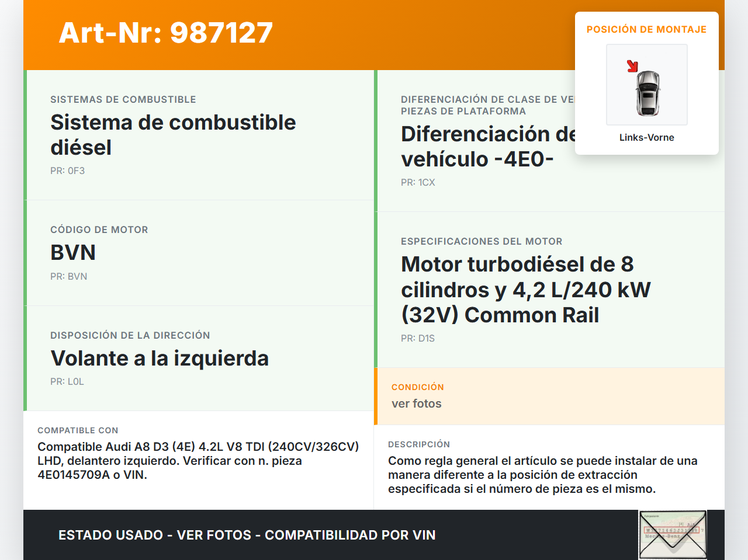Click the PR: 1CX code
The height and width of the screenshot is (560, 748).
[418, 182]
